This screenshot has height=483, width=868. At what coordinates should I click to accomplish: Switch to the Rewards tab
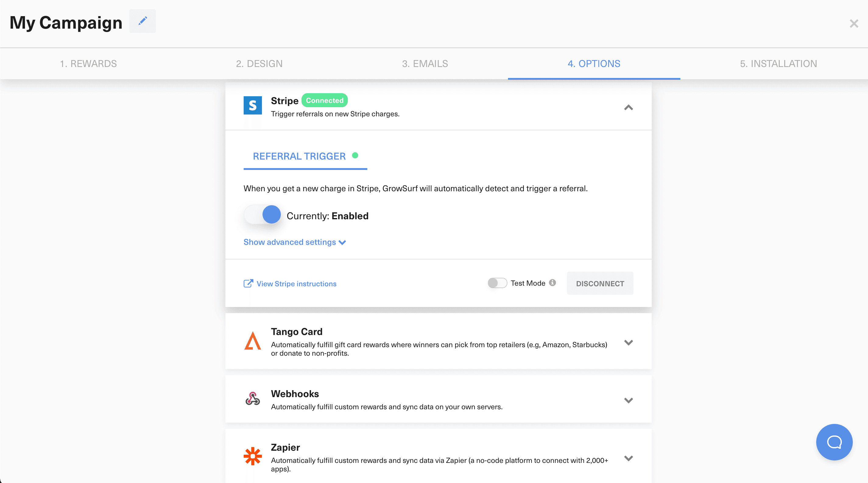click(x=88, y=63)
